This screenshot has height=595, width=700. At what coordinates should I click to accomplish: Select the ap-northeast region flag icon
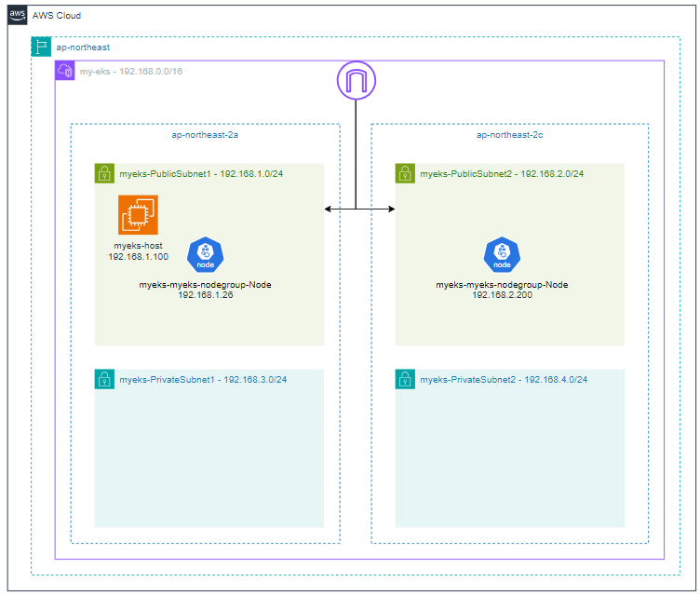coord(41,47)
